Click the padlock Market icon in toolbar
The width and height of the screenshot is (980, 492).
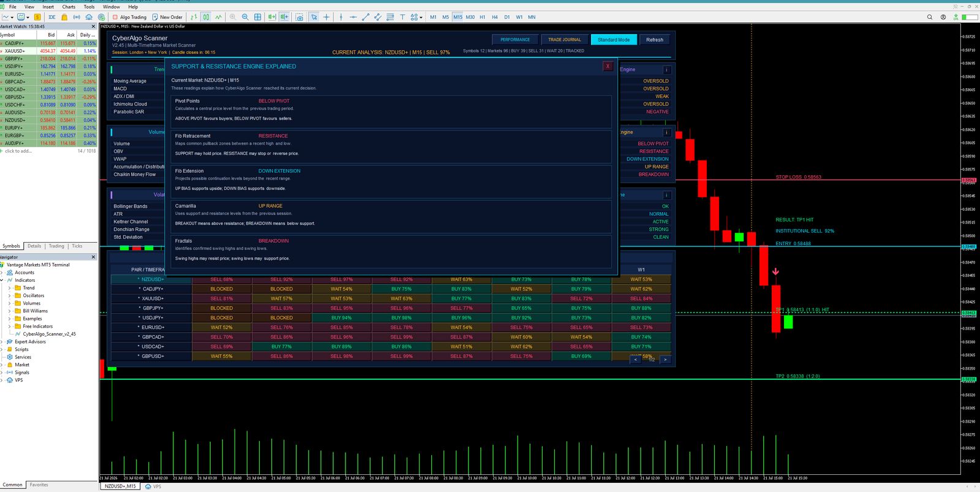64,17
